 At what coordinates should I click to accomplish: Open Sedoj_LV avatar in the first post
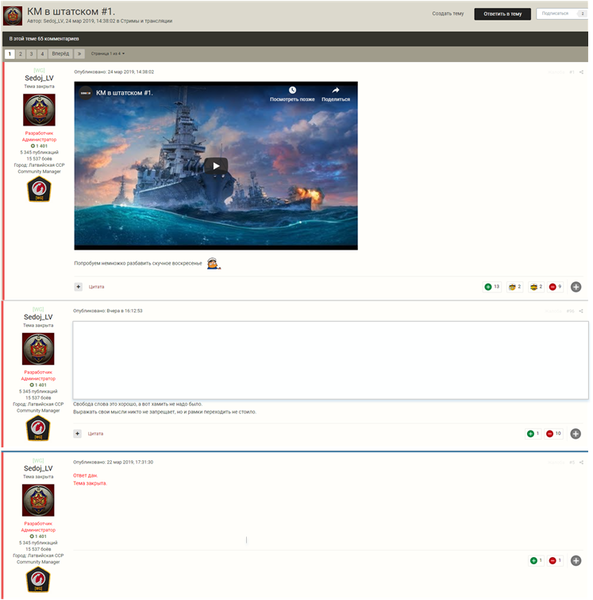[39, 110]
